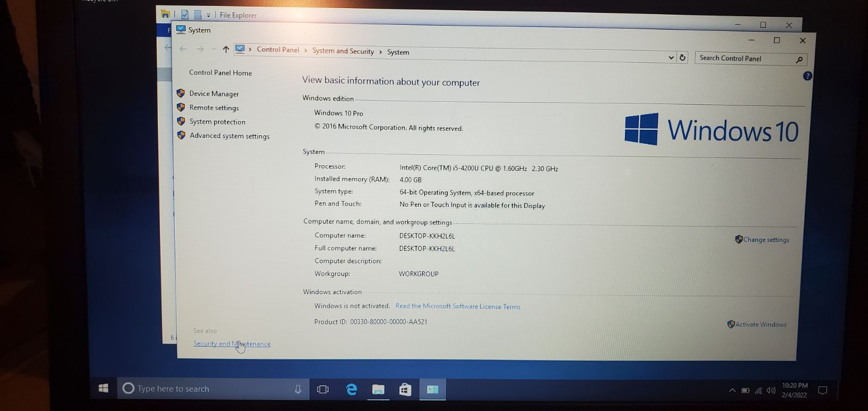Open address bar history dropdown
Image resolution: width=868 pixels, height=411 pixels.
(x=671, y=58)
